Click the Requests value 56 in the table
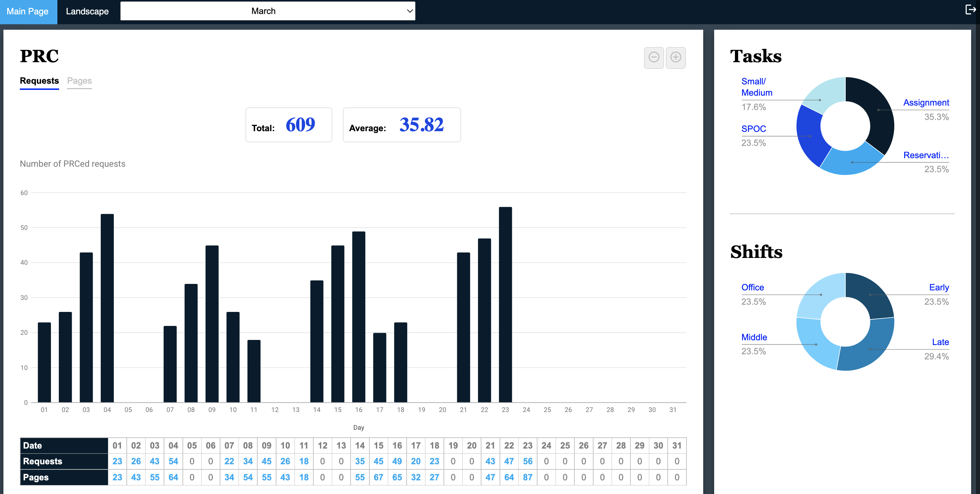Viewport: 980px width, 494px height. pyautogui.click(x=528, y=461)
